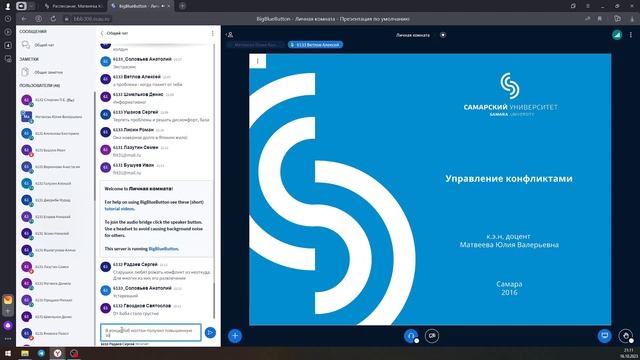Click the blue plus actions button
Screen dimensions: 640x360
[235, 336]
